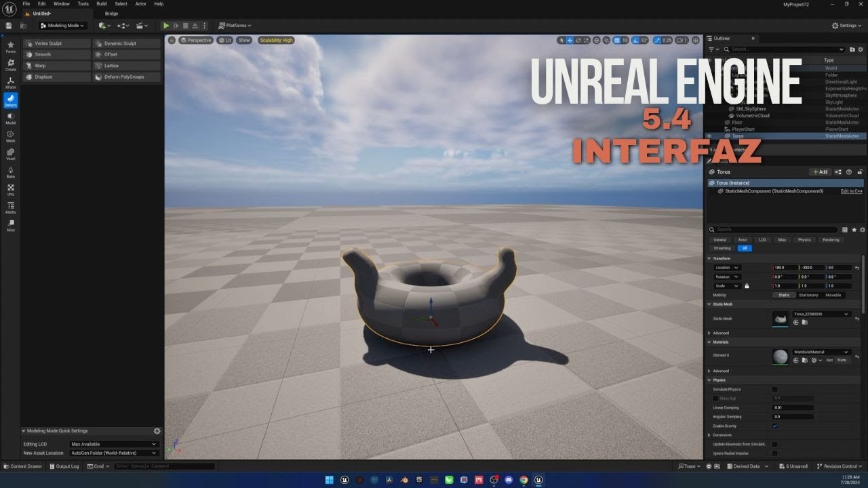Open the Content Drawer
868x488 pixels.
point(22,466)
